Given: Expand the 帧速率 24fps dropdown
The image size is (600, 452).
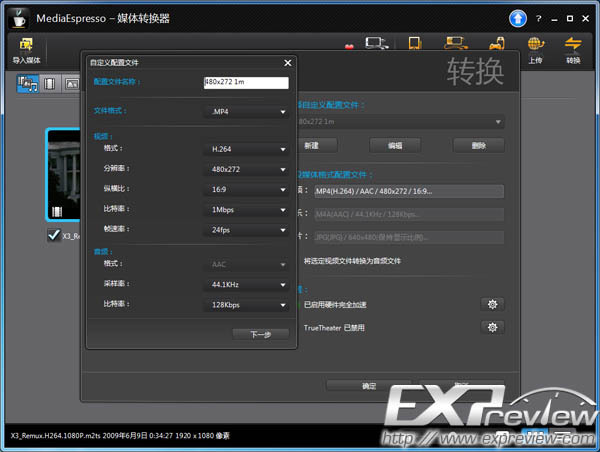Looking at the screenshot, I should coord(248,229).
